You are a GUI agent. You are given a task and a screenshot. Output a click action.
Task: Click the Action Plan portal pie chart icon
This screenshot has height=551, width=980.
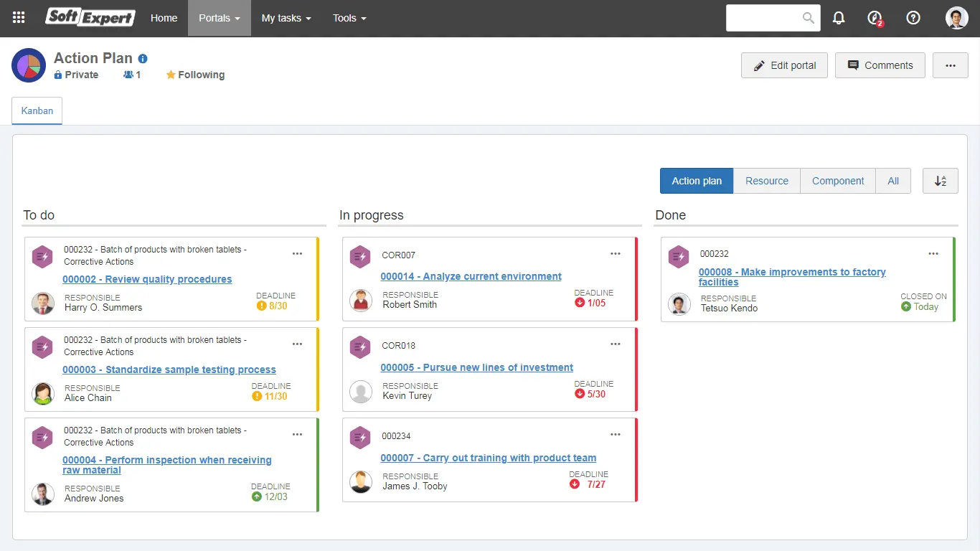[x=27, y=65]
